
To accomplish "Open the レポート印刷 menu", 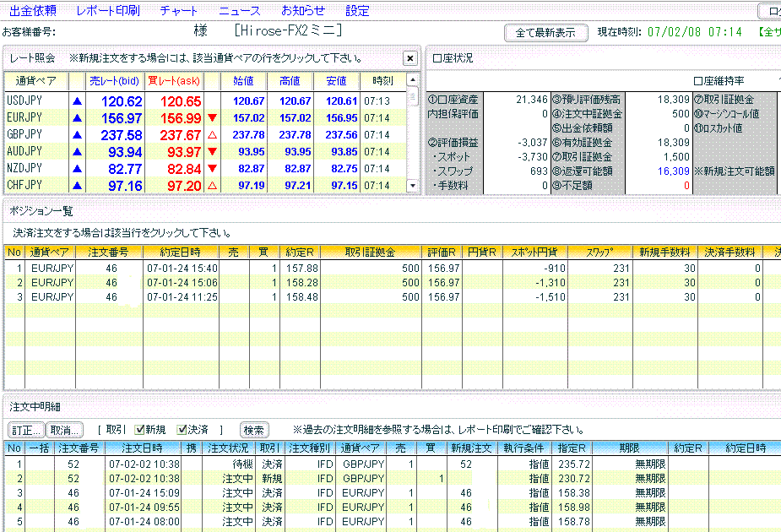I will pyautogui.click(x=107, y=10).
